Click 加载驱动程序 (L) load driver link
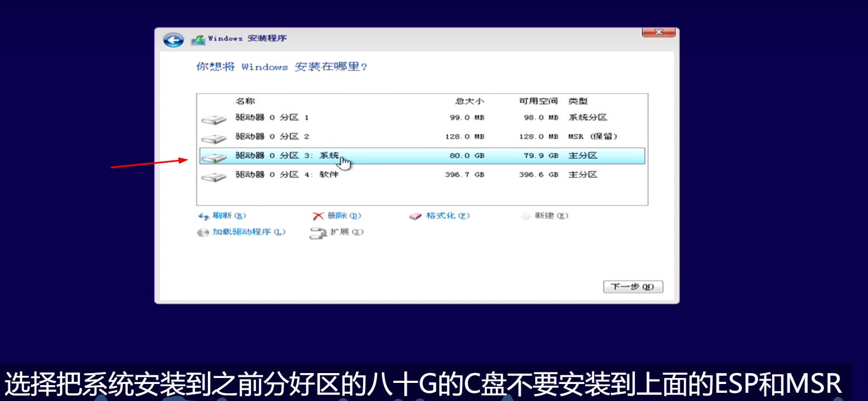The width and height of the screenshot is (868, 401). click(x=248, y=232)
